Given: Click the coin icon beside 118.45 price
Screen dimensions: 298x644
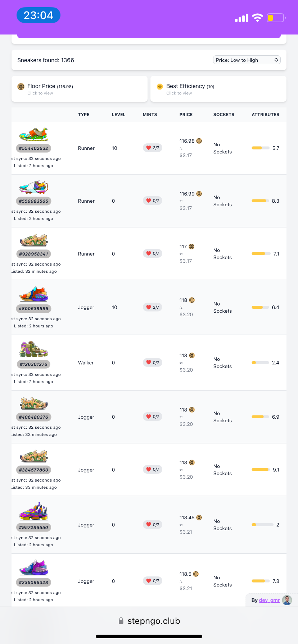Looking at the screenshot, I should 199,517.
